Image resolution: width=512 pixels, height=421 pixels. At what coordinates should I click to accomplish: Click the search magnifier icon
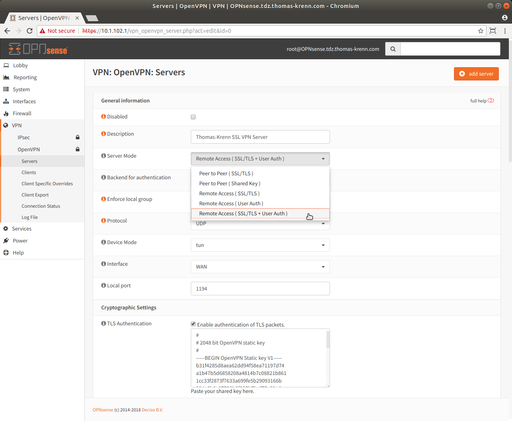tap(393, 49)
